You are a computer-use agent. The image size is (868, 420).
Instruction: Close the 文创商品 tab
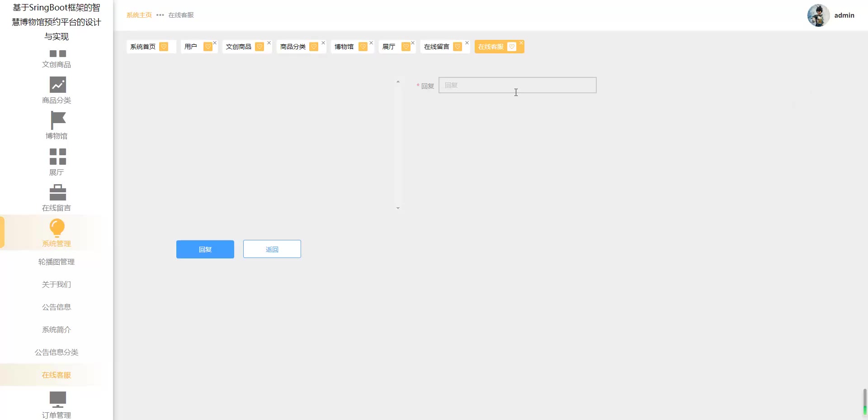(269, 43)
